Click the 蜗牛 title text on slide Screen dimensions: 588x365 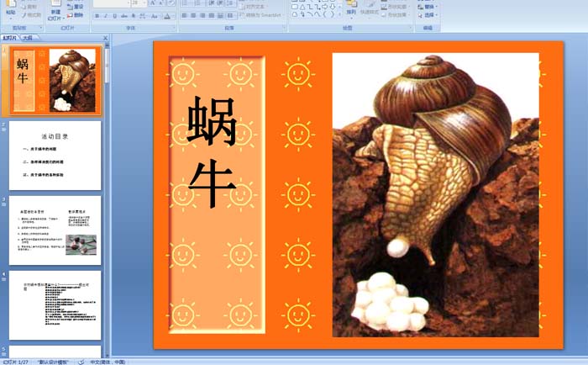213,152
